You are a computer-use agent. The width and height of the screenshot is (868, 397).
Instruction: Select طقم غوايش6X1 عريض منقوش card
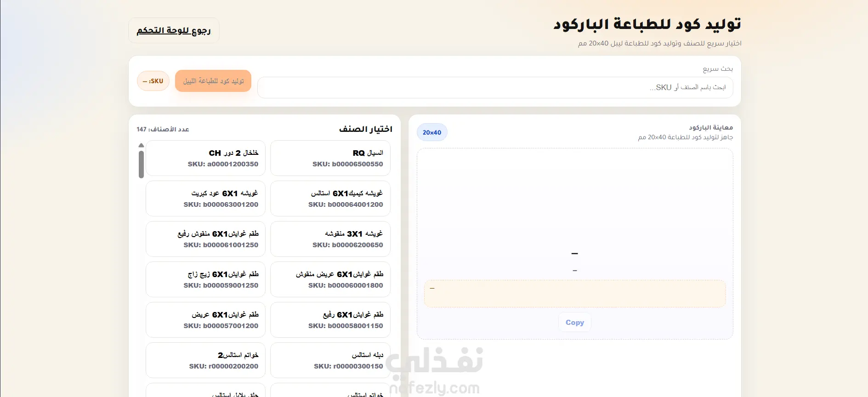pos(330,279)
